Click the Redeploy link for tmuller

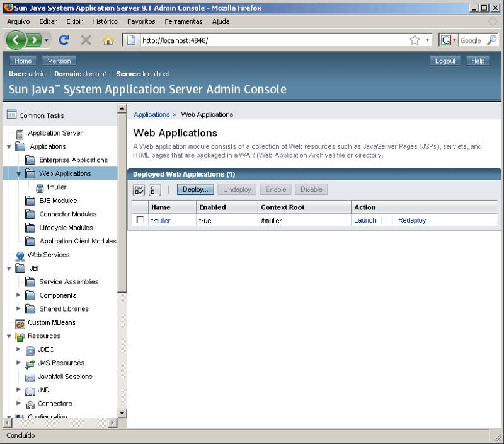point(412,220)
